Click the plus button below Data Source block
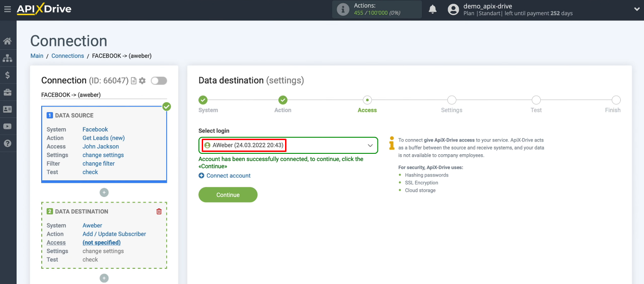644x284 pixels. point(104,192)
